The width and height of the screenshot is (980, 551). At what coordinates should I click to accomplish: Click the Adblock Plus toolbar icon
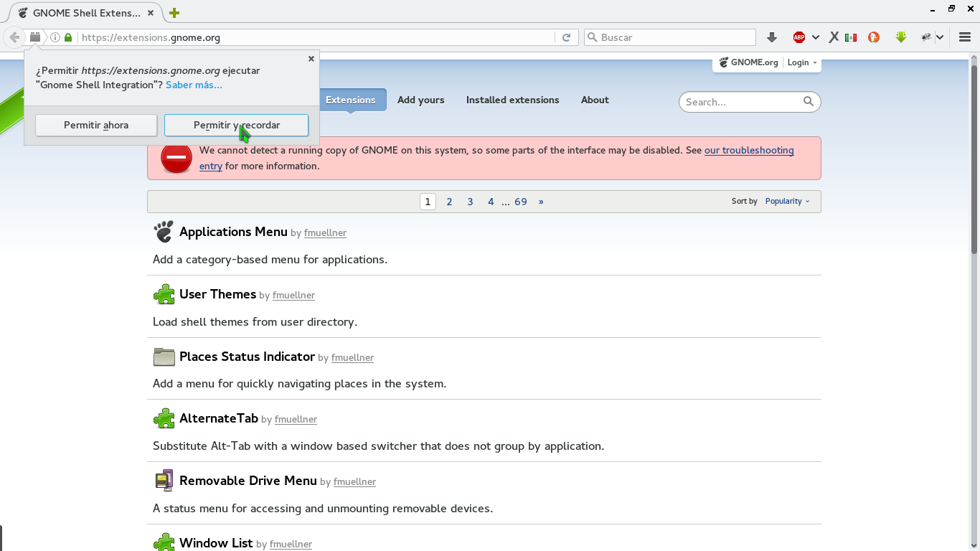(x=799, y=37)
